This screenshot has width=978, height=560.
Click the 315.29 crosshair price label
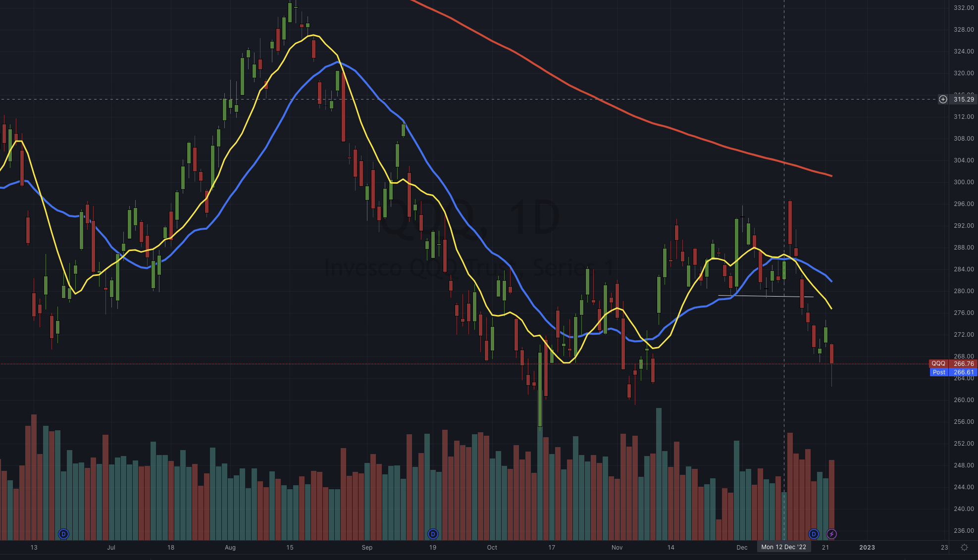[x=964, y=99]
